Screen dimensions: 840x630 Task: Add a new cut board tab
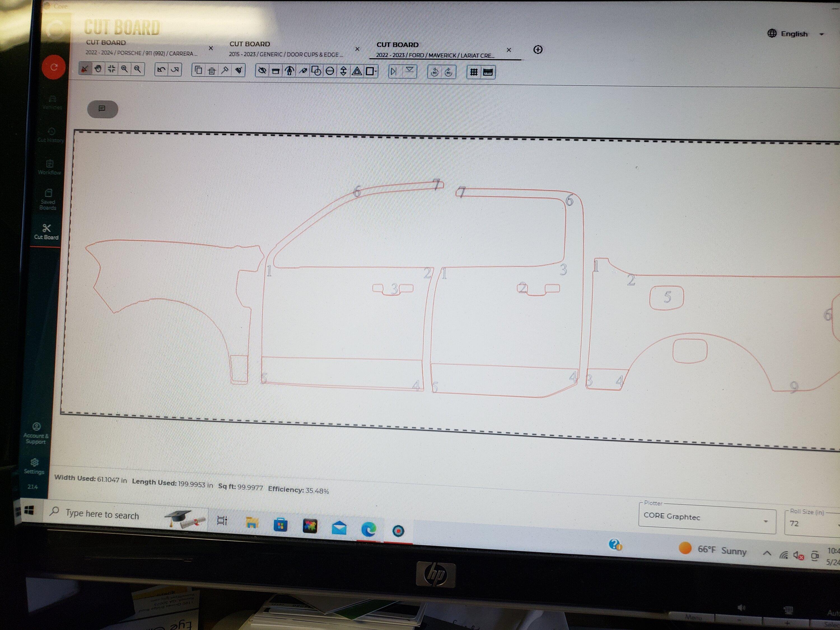[x=538, y=49]
